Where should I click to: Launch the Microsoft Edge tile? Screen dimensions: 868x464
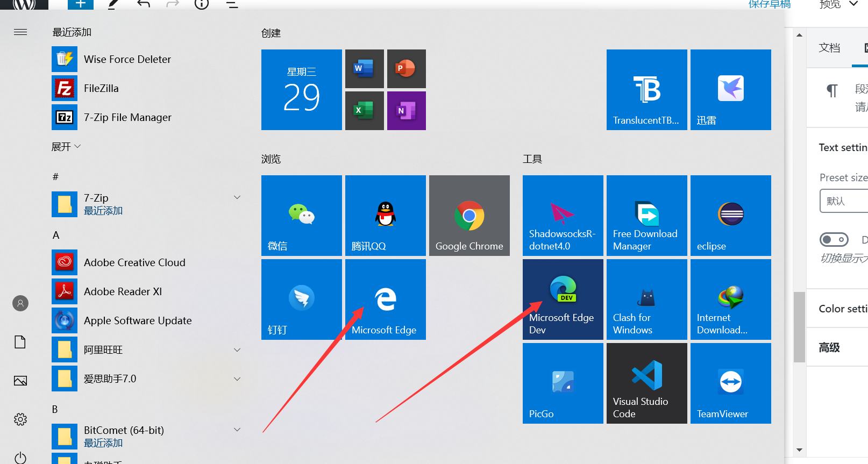point(386,299)
